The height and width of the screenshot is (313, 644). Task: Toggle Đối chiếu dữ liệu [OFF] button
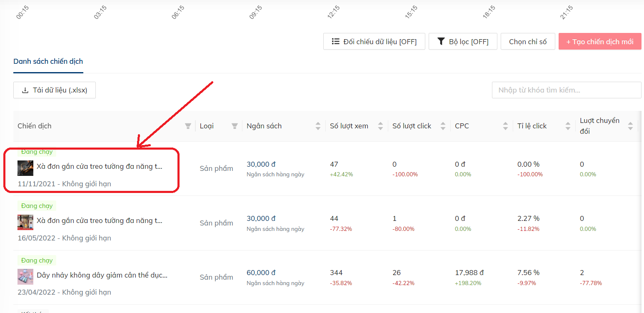pos(374,42)
